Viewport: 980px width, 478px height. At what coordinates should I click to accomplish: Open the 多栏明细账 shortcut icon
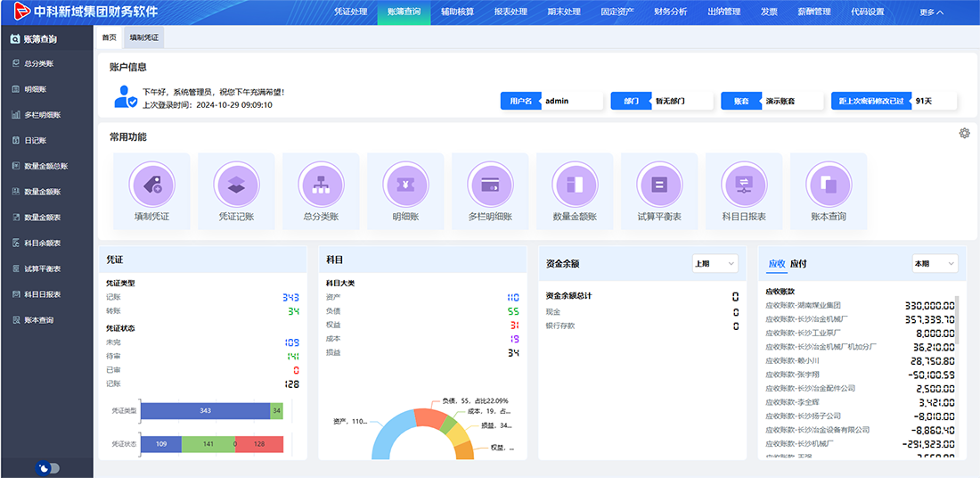click(x=490, y=185)
